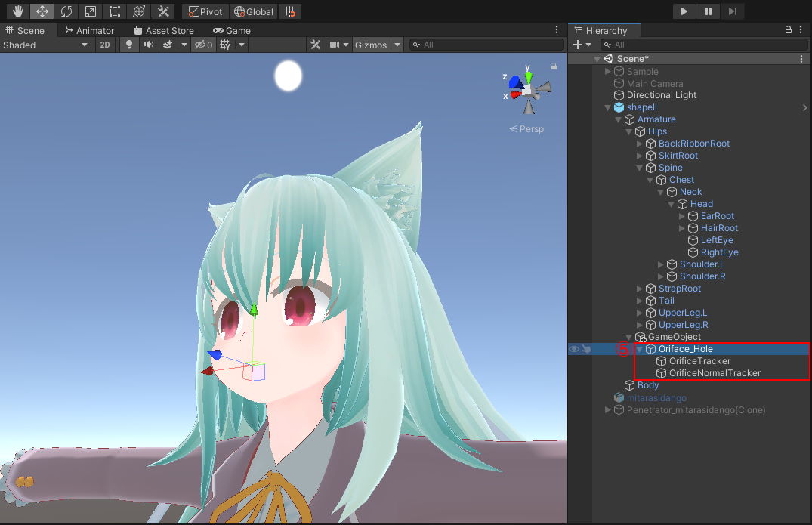Open the Shaded draw mode dropdown
The width and height of the screenshot is (812, 525).
click(45, 45)
